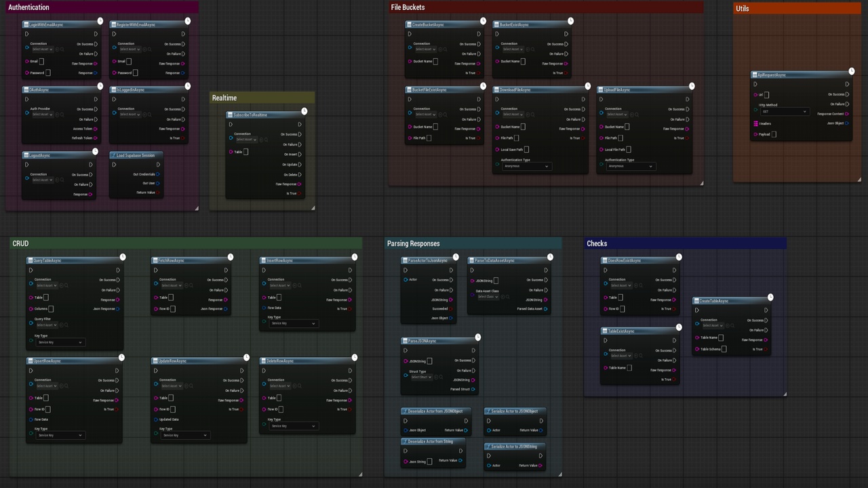Click the Bucket Name field on CreateBucketAsync
This screenshot has height=488, width=868.
pyautogui.click(x=435, y=62)
